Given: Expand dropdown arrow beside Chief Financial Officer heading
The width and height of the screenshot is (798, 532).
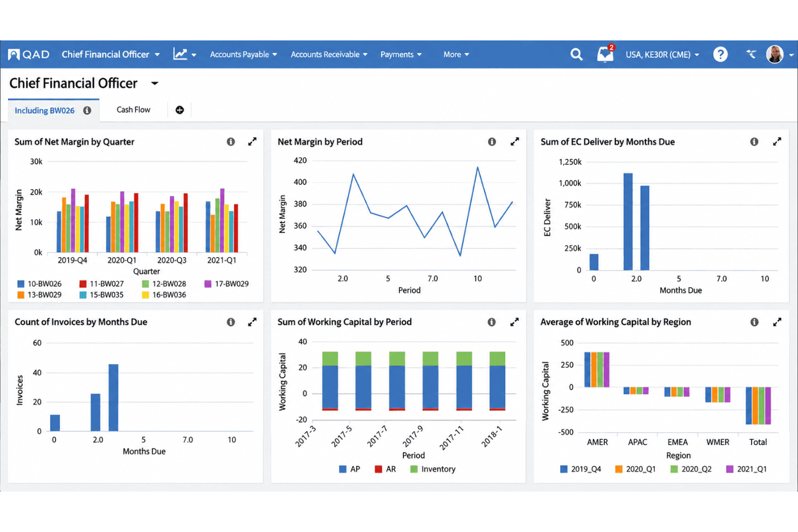Looking at the screenshot, I should coord(155,83).
